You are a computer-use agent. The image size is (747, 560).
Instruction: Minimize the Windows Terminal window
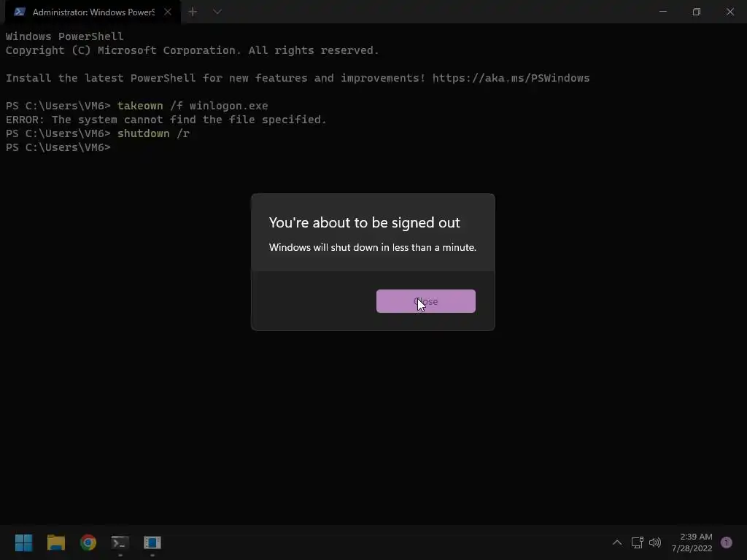coord(662,12)
